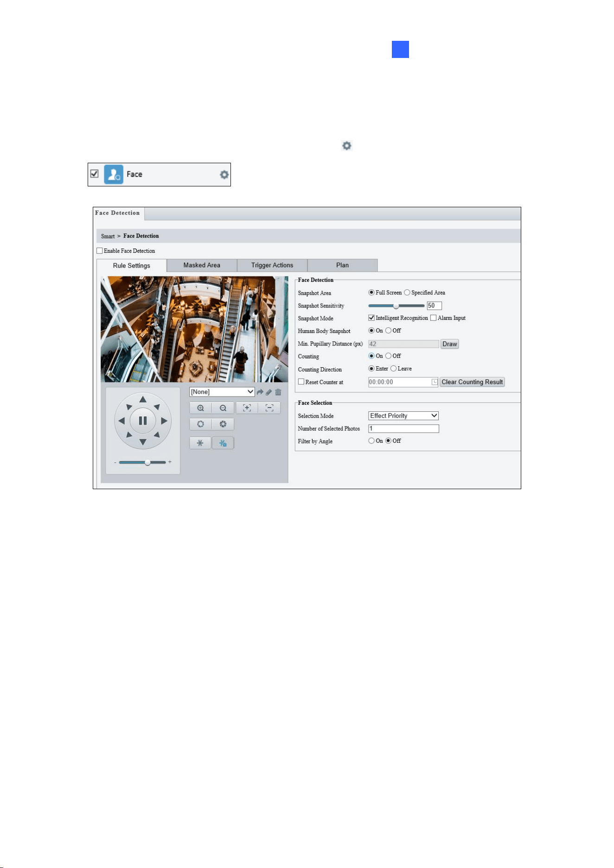This screenshot has height=868, width=614.
Task: Click the Min. Pupillary Distance field
Action: [x=403, y=344]
